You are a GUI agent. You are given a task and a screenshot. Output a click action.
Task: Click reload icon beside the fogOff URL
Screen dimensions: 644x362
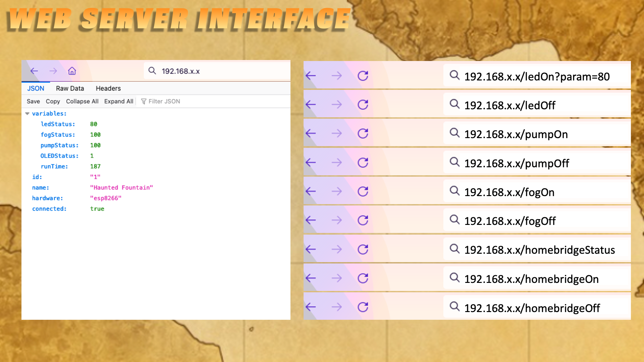click(363, 221)
